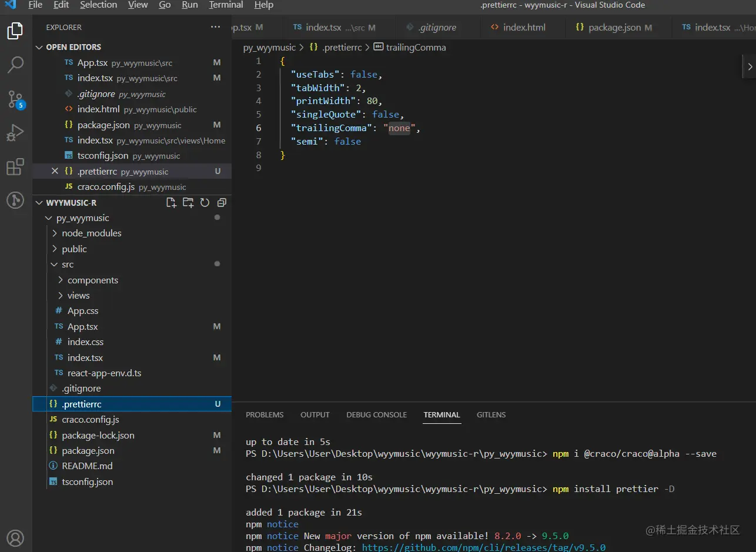Close the .prettierrc open editor
This screenshot has width=756, height=552.
point(55,171)
